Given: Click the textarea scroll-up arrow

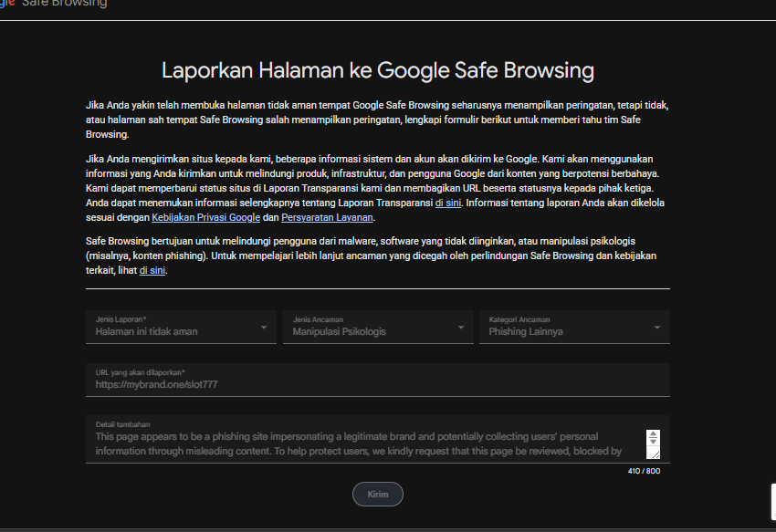Looking at the screenshot, I should point(654,433).
